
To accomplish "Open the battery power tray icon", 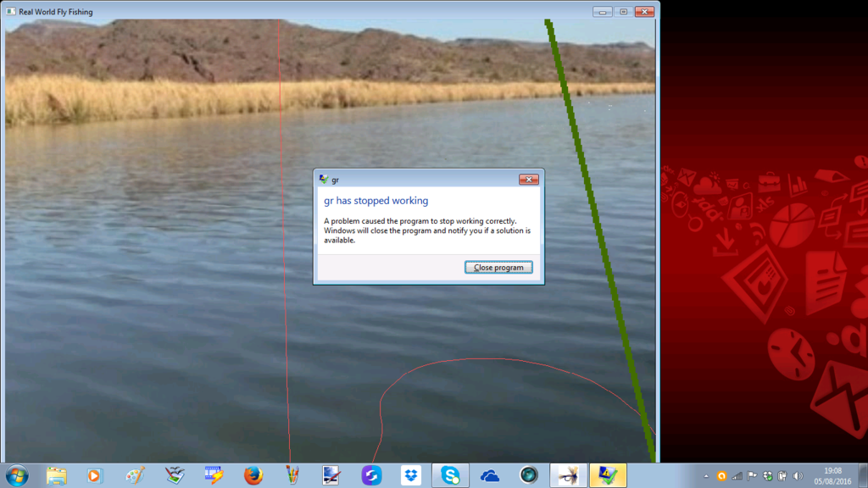I will pos(782,476).
